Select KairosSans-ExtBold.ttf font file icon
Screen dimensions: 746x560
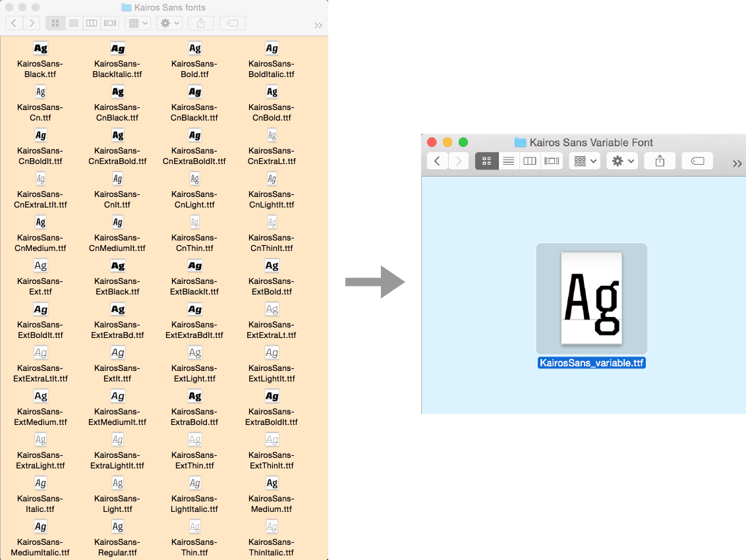272,266
